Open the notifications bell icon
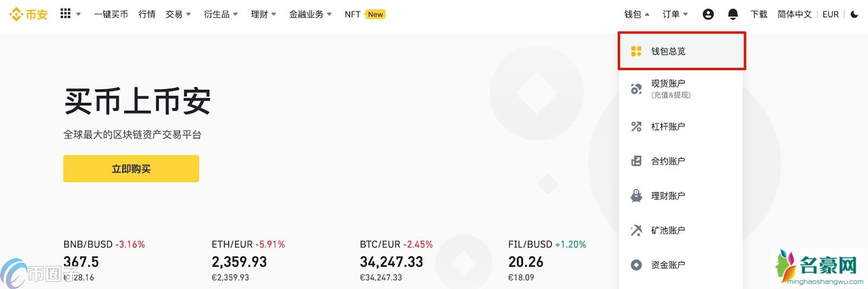868x289 pixels. click(x=733, y=14)
